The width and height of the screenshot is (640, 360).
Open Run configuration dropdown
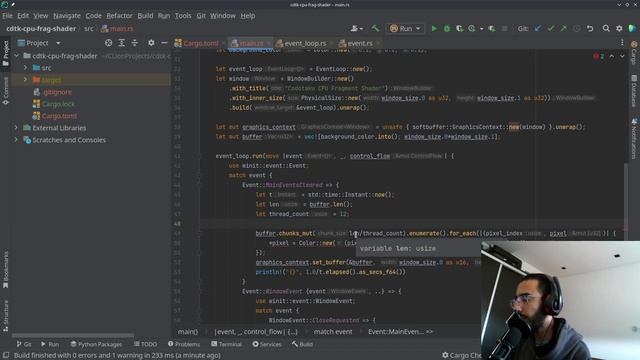click(x=405, y=29)
